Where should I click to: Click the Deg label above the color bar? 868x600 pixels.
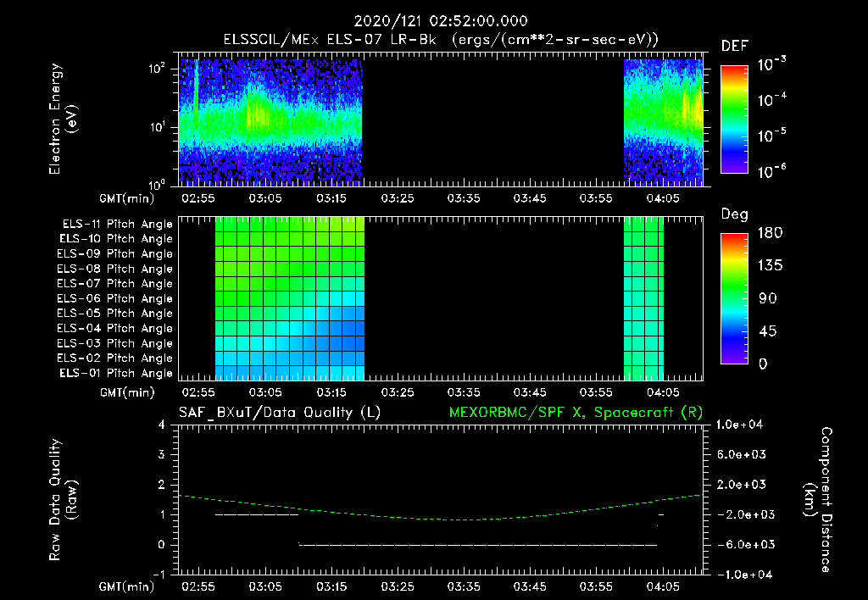[x=735, y=214]
